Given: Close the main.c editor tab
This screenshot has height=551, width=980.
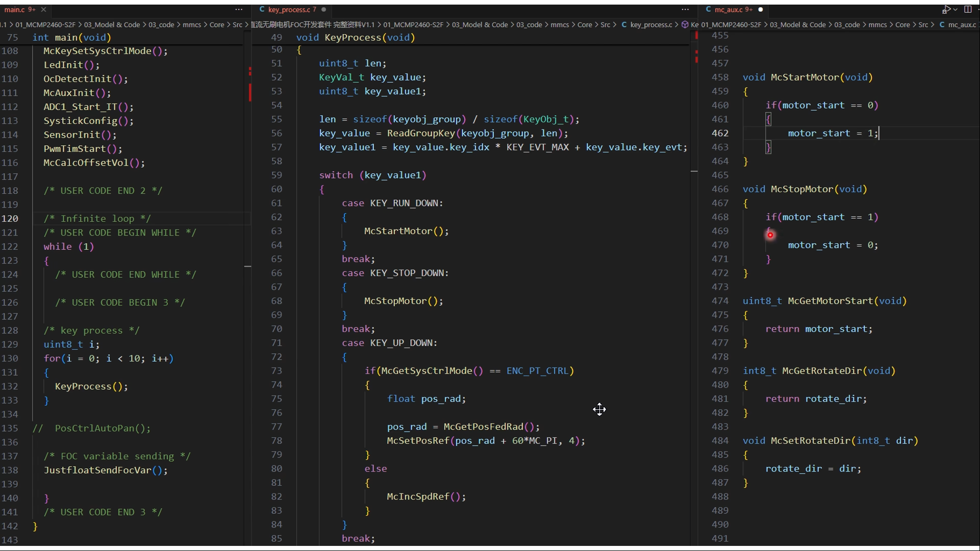Looking at the screenshot, I should [44, 10].
